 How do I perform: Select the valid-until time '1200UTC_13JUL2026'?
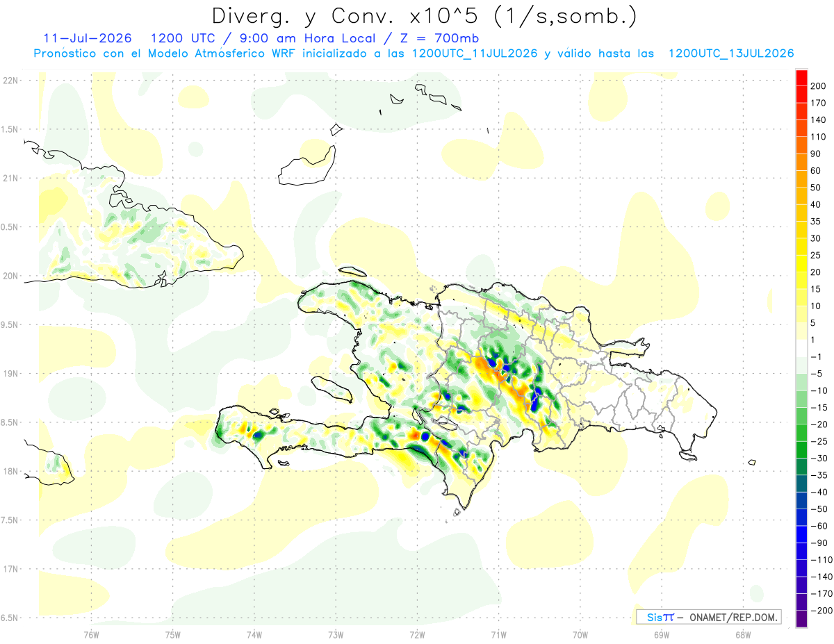click(731, 53)
